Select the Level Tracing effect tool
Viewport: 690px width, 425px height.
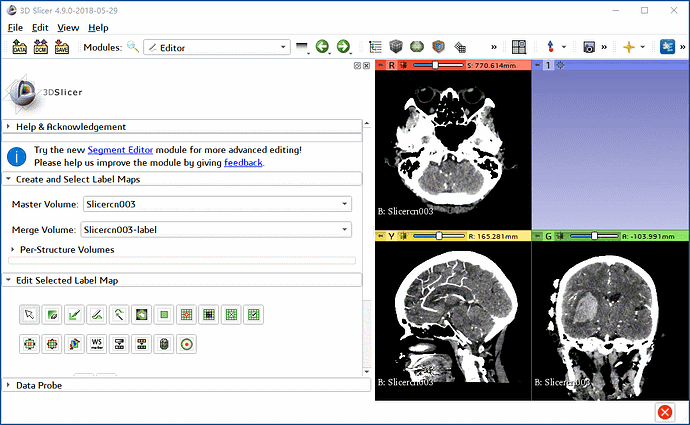pyautogui.click(x=142, y=315)
